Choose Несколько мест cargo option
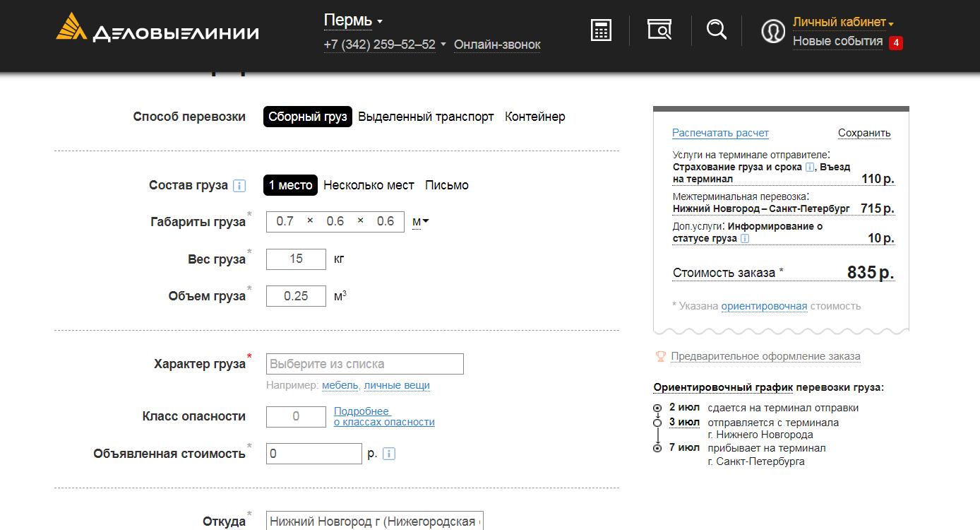This screenshot has width=980, height=530. [x=369, y=185]
